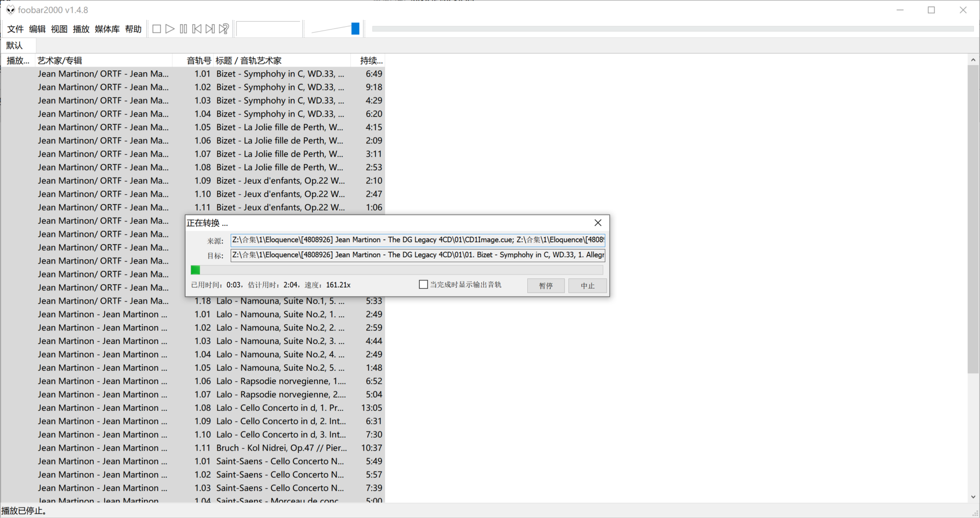Click the elapsed time and speed text
This screenshot has height=518, width=980.
point(271,285)
